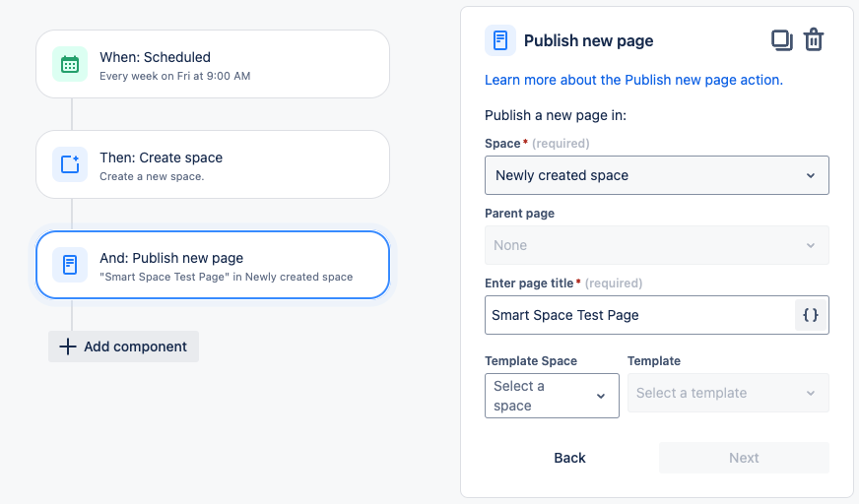This screenshot has height=504, width=859.
Task: Click the Create space step icon
Action: (x=70, y=164)
